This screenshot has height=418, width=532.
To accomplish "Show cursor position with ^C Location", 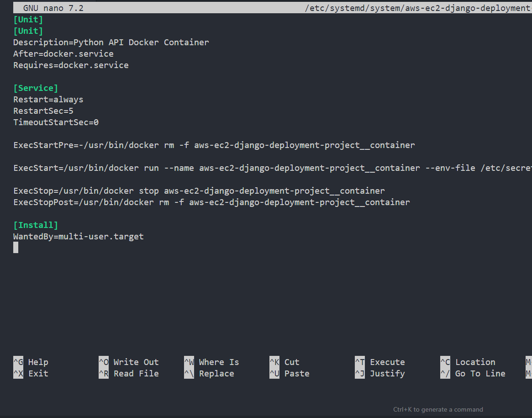I will [x=468, y=362].
